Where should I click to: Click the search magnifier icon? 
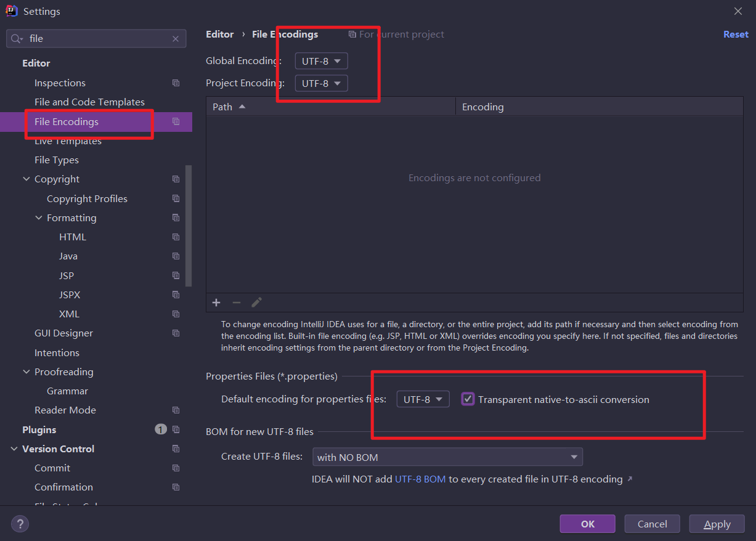tap(16, 39)
